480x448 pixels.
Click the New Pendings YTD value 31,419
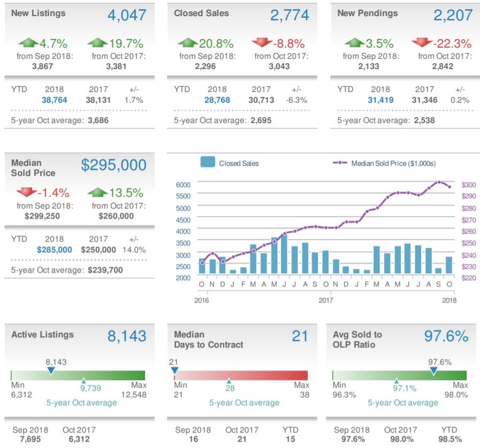[x=381, y=99]
